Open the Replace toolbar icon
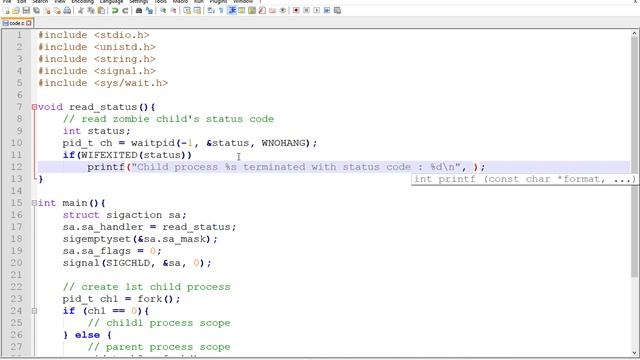Image resolution: width=640 pixels, height=360 pixels. tap(149, 10)
